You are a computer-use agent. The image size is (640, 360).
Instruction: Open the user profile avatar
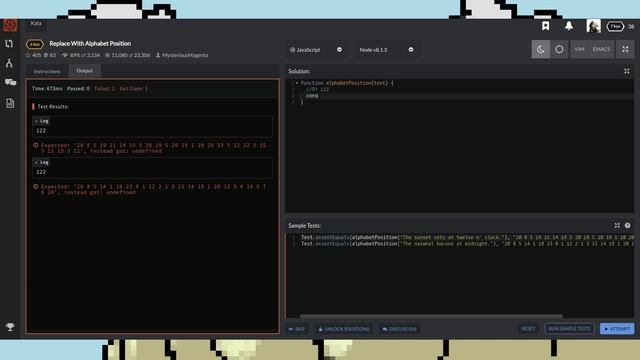[x=593, y=26]
